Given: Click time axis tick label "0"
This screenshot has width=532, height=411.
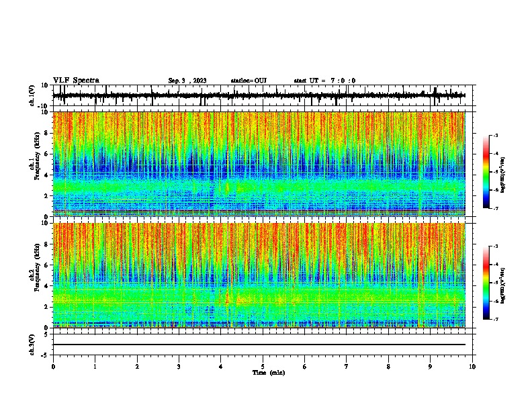Looking at the screenshot, I should pos(53,367).
